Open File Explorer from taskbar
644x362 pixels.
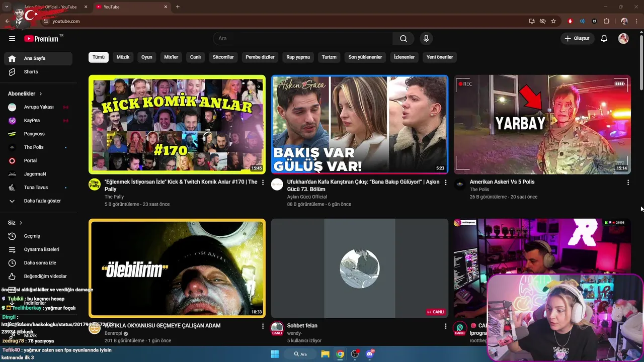click(x=326, y=354)
